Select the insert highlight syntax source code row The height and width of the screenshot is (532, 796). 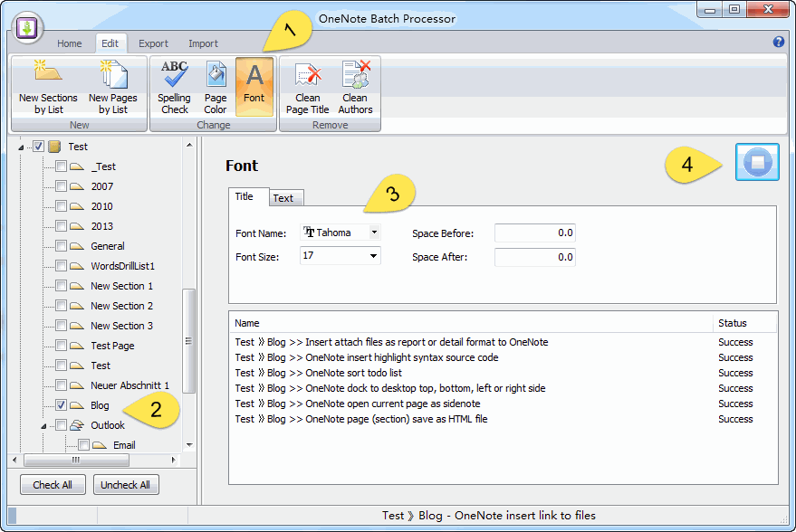(503, 357)
